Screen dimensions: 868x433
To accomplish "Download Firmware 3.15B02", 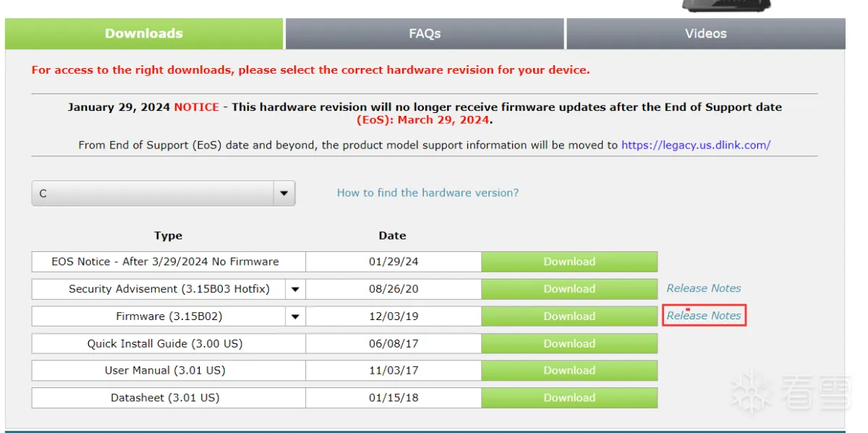I will [569, 316].
